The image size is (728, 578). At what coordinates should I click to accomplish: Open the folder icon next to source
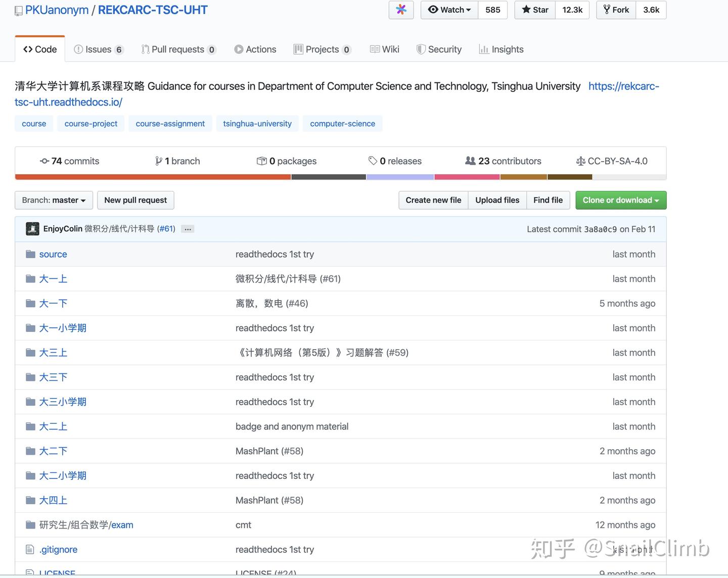point(30,254)
